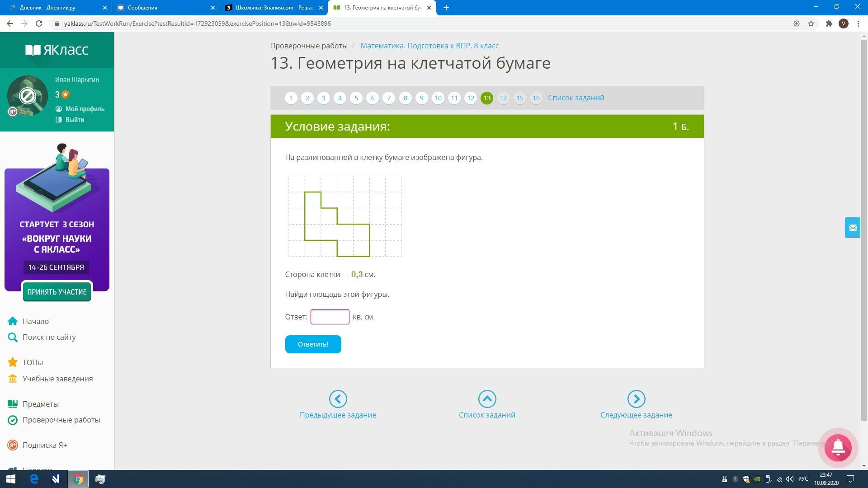Open the blue envelope feedback tab
The image size is (868, 488).
coord(852,228)
